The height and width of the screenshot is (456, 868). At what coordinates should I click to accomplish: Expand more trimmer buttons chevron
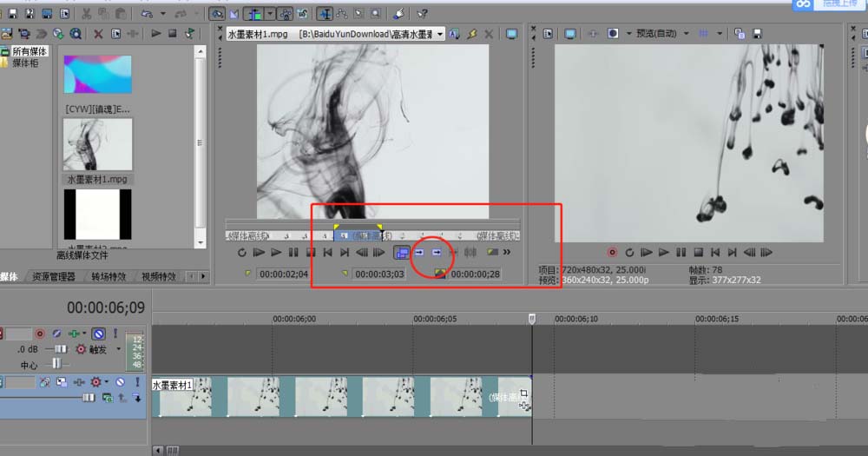[x=507, y=253]
